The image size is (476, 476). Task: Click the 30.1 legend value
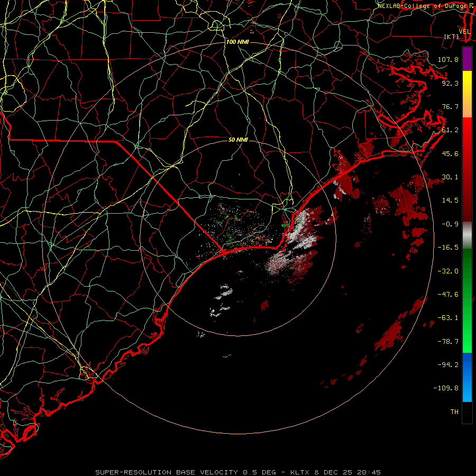coord(450,177)
